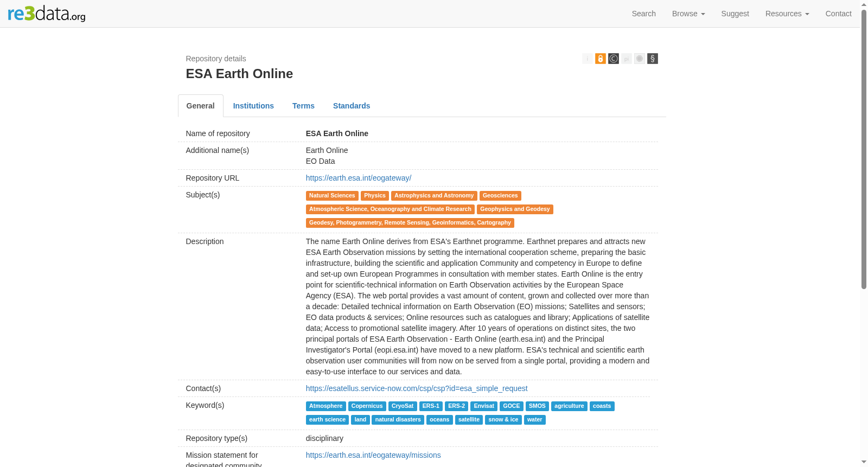This screenshot has height=467, width=868.
Task: Expand the Browse dropdown menu
Action: click(688, 14)
